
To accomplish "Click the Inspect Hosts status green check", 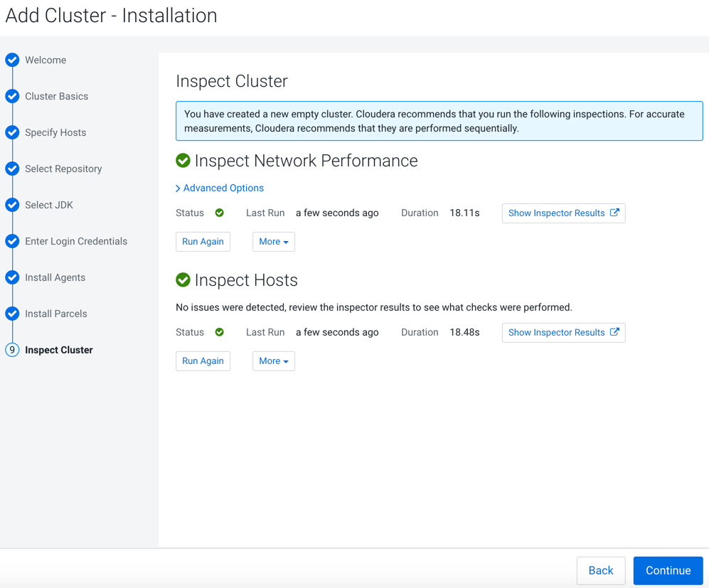I will pos(220,333).
